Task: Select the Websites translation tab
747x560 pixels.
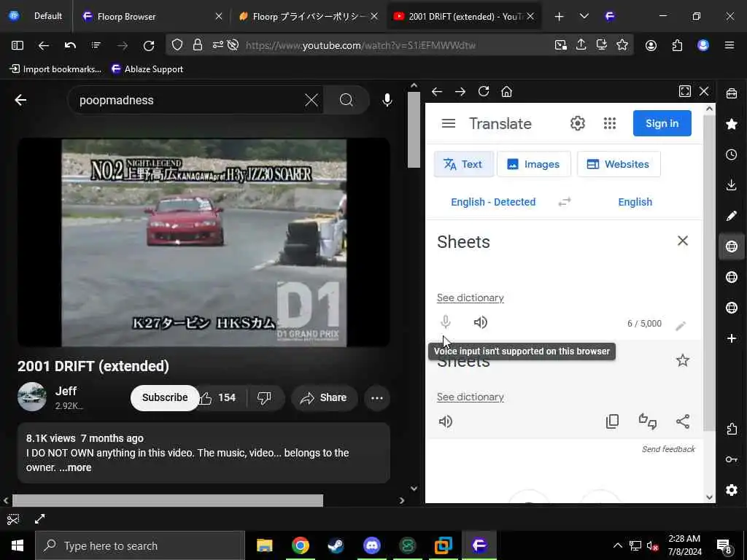Action: pos(619,164)
